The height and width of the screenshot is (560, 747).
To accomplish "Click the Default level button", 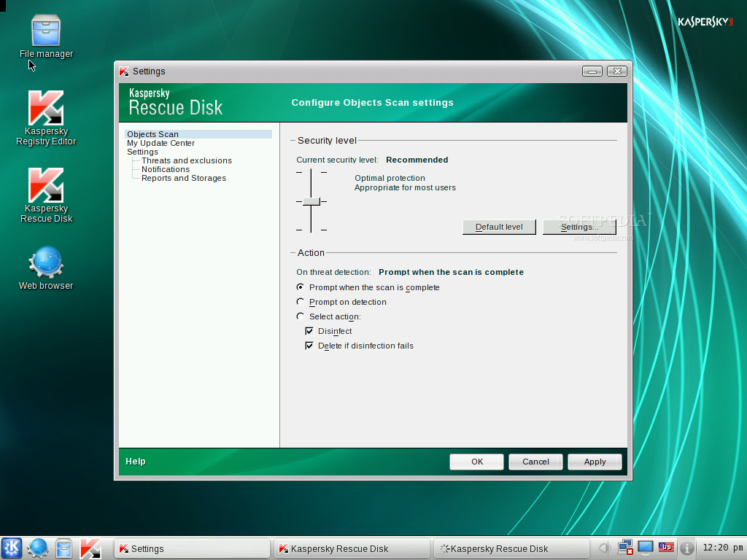I will (x=499, y=227).
